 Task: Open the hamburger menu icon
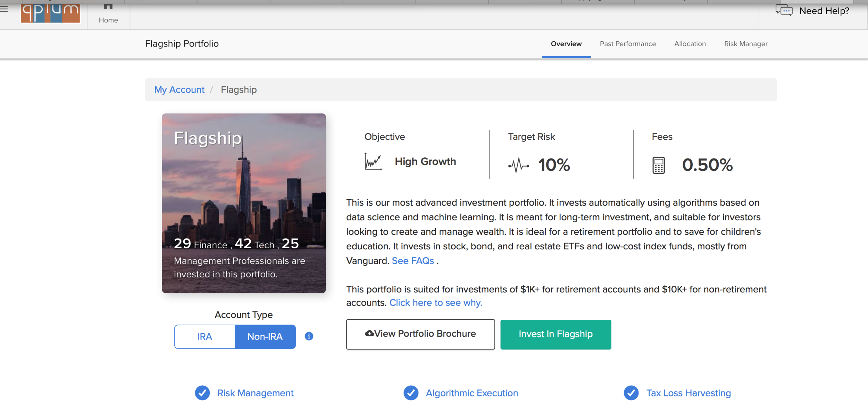4,9
